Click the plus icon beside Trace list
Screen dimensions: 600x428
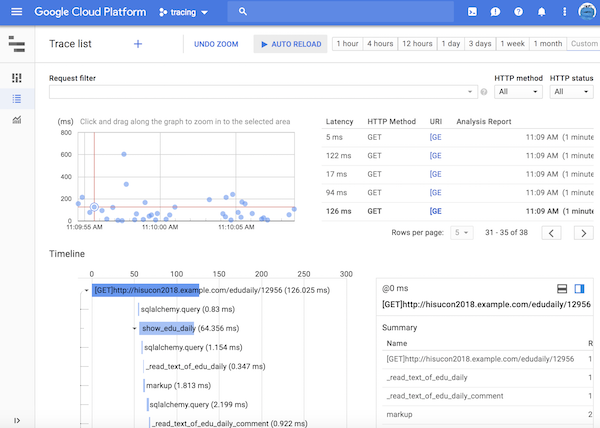pyautogui.click(x=138, y=44)
